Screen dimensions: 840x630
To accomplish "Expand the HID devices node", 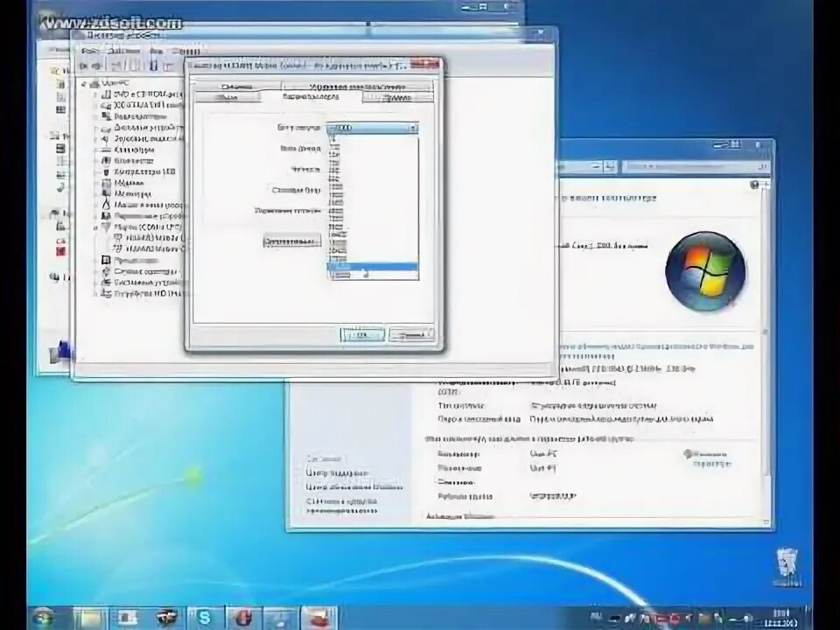I will 96,294.
